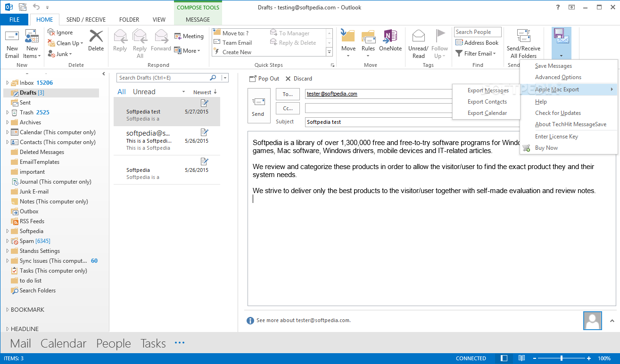The width and height of the screenshot is (620, 364).
Task: Click the Search People field
Action: [x=478, y=32]
